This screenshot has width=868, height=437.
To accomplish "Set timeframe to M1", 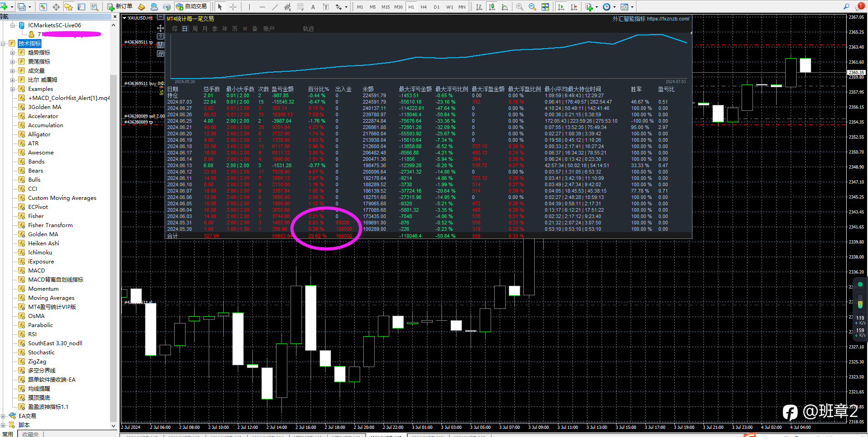I will 360,7.
